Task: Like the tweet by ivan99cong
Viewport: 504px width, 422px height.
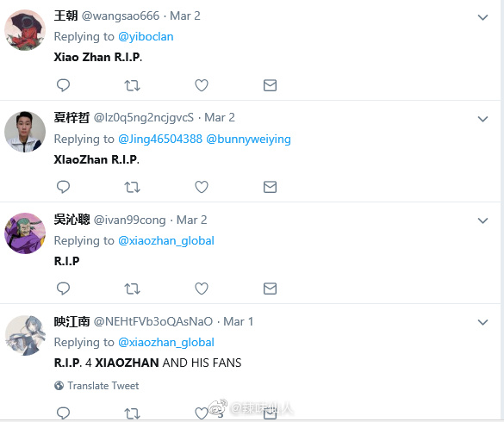Action: [202, 289]
